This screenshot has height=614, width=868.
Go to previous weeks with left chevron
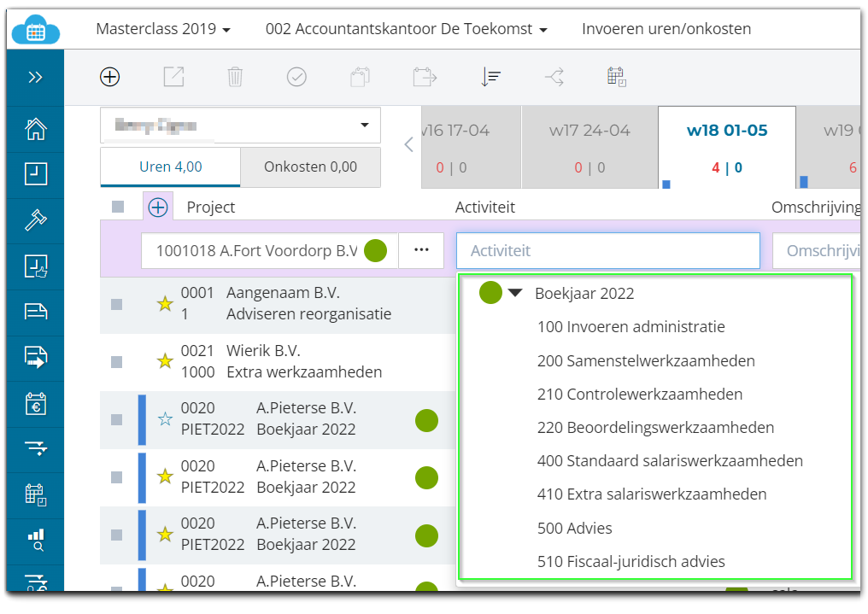pyautogui.click(x=408, y=145)
